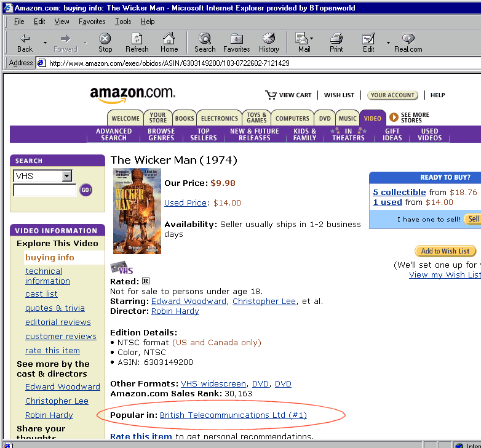Open the VHS search category dropdown
Screen dimensions: 481x448
[67, 176]
